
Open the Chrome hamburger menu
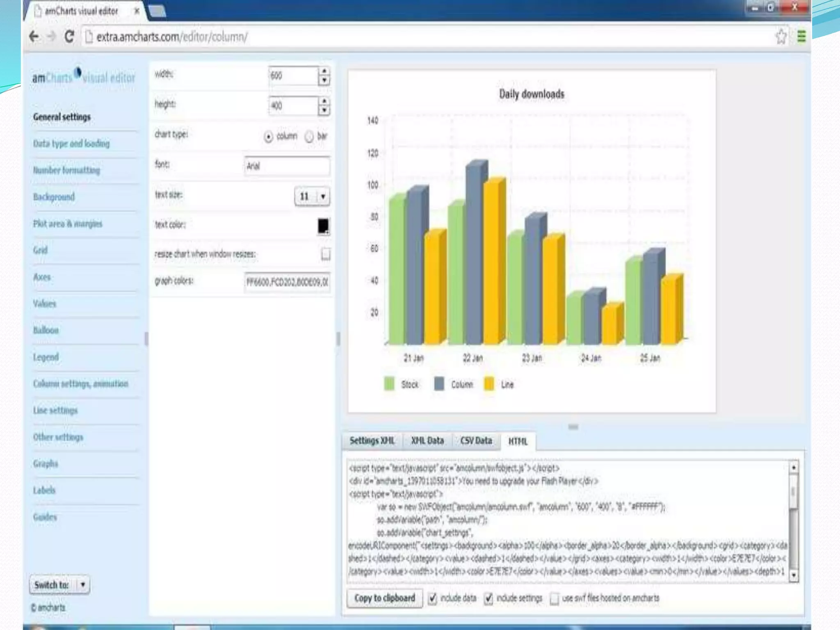click(801, 37)
